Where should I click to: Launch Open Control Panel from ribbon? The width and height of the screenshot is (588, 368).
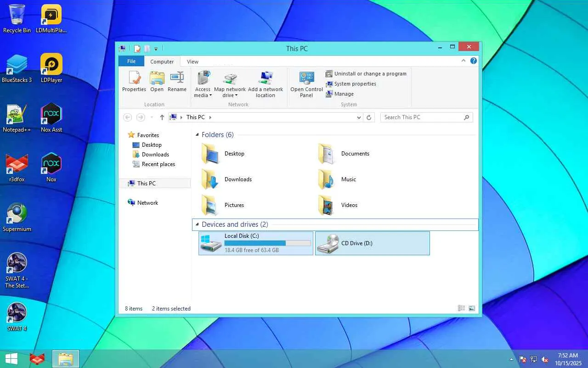coord(306,85)
